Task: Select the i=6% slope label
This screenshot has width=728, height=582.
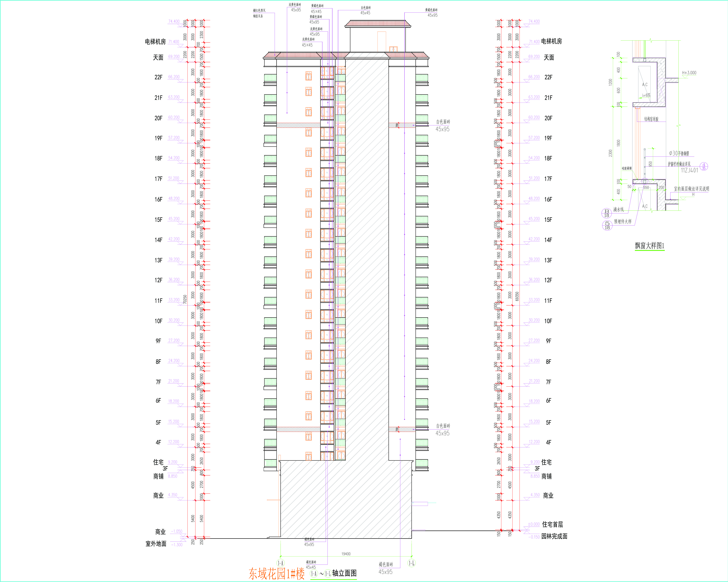Action: (x=646, y=96)
